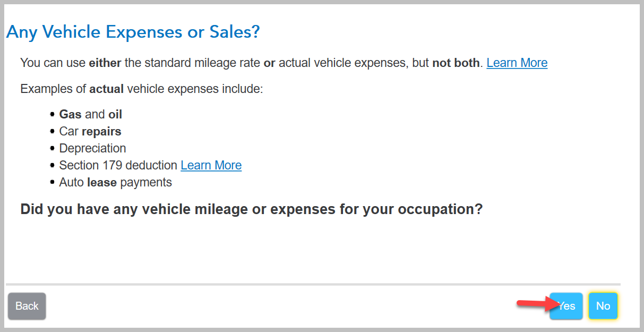644x332 pixels.
Task: Click the bullet dot beside Auto lease payments
Action: 53,182
